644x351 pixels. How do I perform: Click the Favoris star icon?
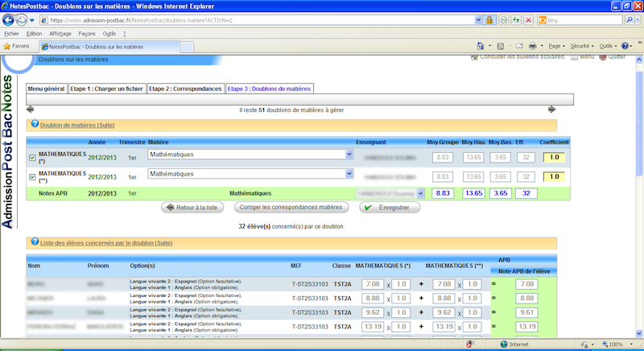click(x=7, y=46)
